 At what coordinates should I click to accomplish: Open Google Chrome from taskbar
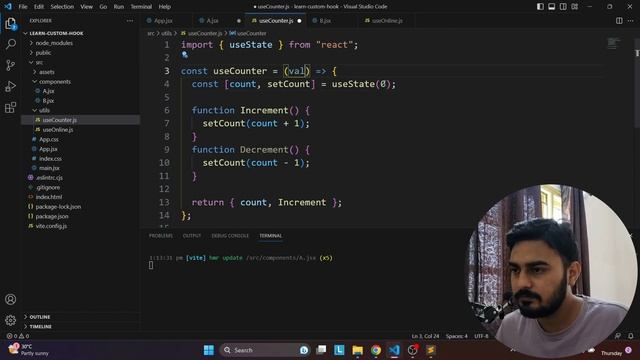tap(376, 350)
